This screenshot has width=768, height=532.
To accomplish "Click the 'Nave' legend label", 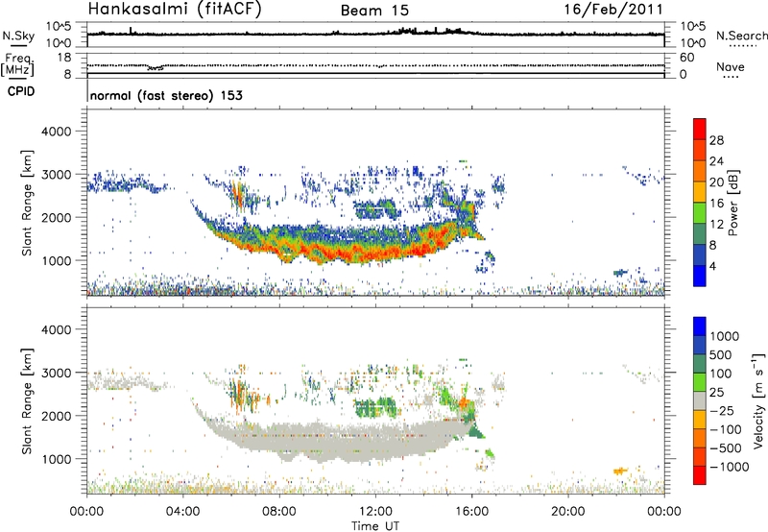I will click(x=730, y=66).
